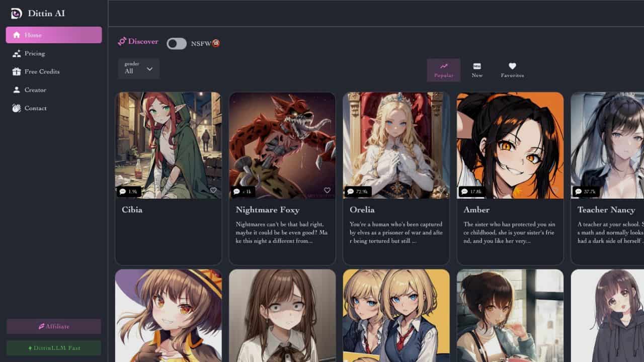This screenshot has height=362, width=644.
Task: Favorite Cibia with the heart icon
Action: [213, 190]
